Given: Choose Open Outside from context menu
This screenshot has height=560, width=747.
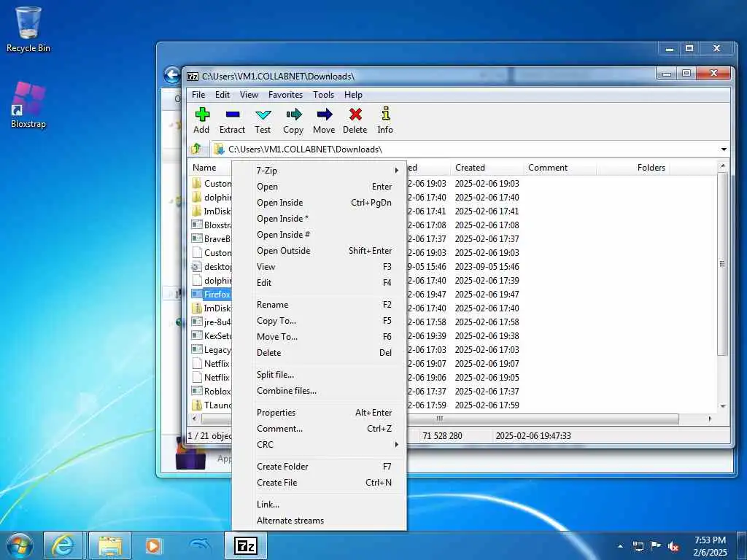Looking at the screenshot, I should 320,251.
